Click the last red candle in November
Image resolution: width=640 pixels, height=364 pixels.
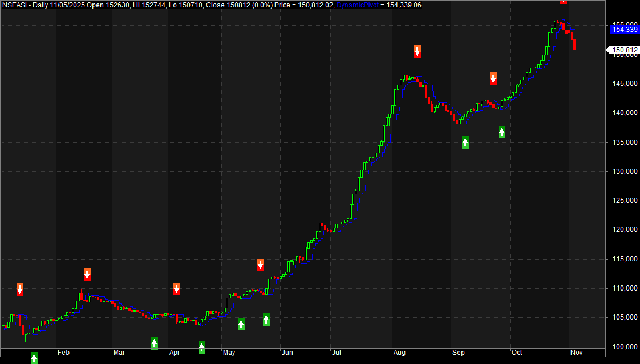click(574, 44)
